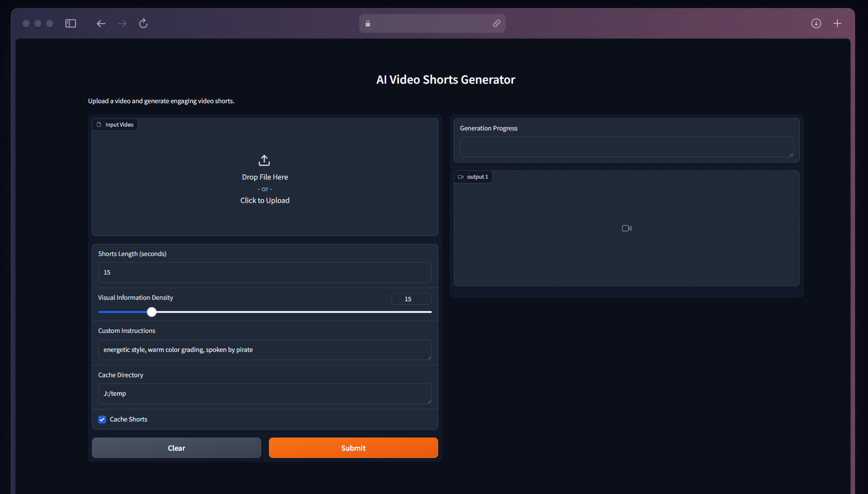Click the link icon in the address bar

[496, 23]
